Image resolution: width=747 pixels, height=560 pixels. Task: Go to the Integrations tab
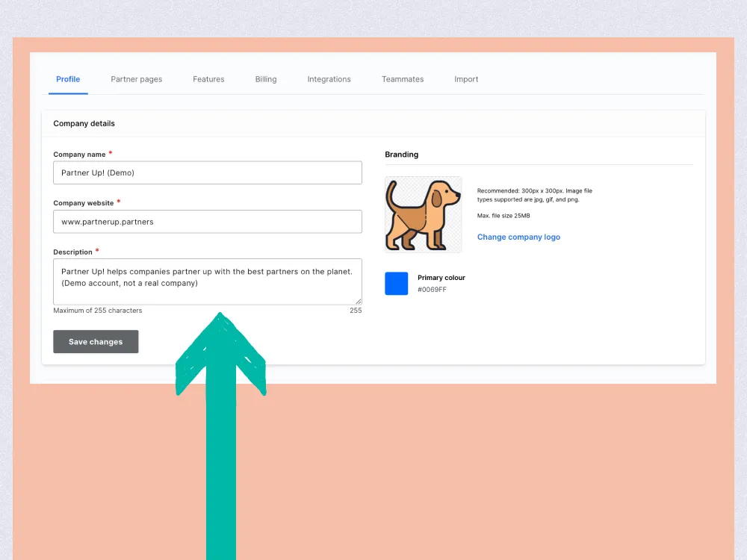(x=329, y=79)
